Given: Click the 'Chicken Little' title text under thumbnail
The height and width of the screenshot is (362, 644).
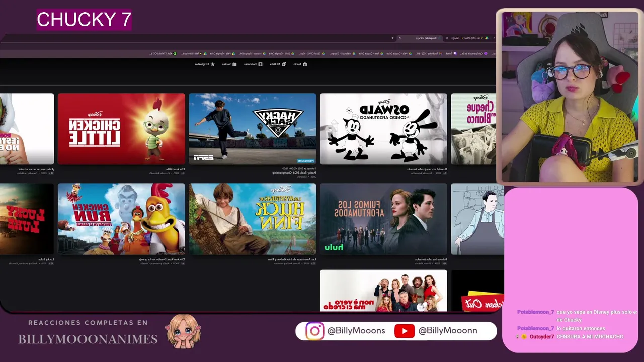Looking at the screenshot, I should click(176, 169).
